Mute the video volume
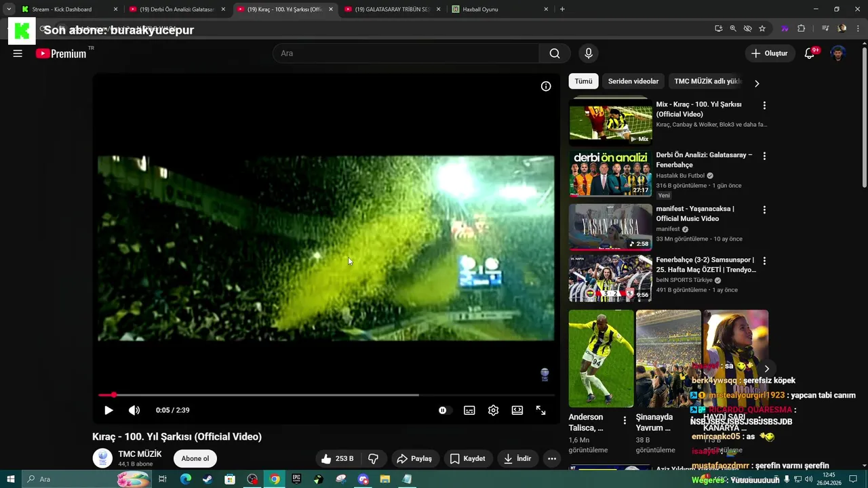The height and width of the screenshot is (488, 868). click(x=134, y=410)
